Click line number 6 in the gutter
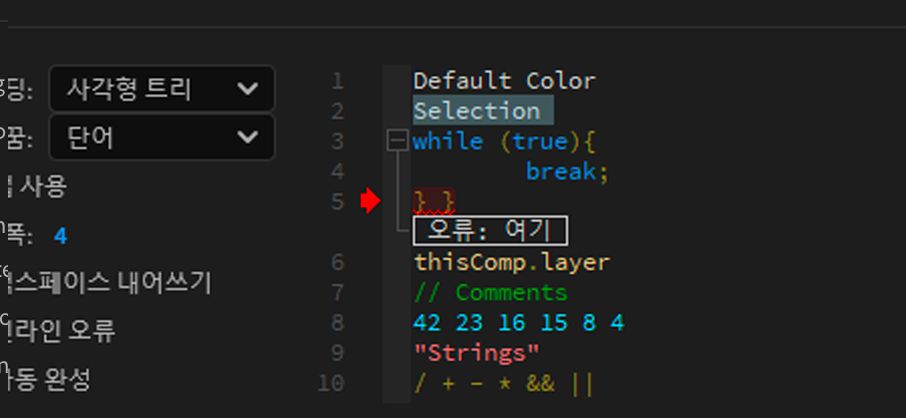The height and width of the screenshot is (418, 906). [x=338, y=262]
